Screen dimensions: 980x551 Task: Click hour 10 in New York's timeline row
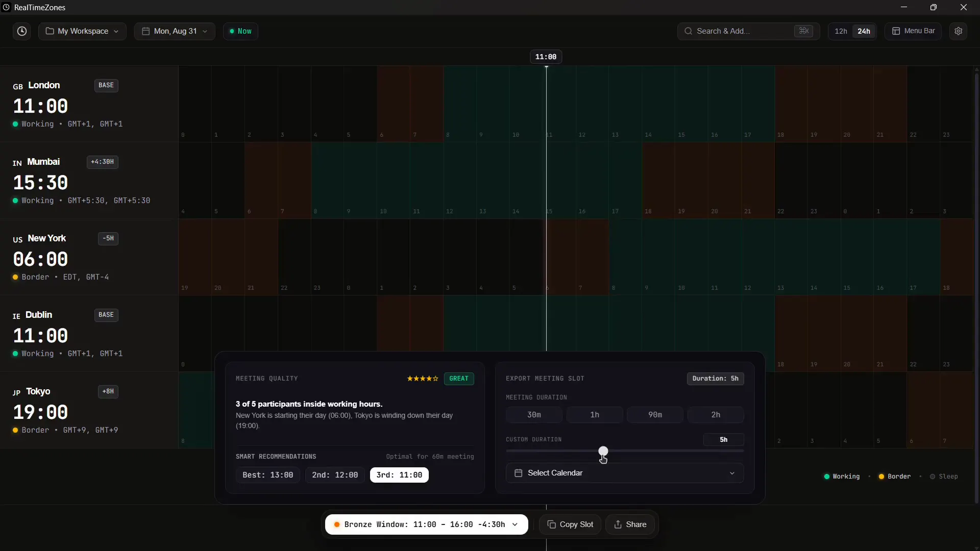click(x=692, y=257)
